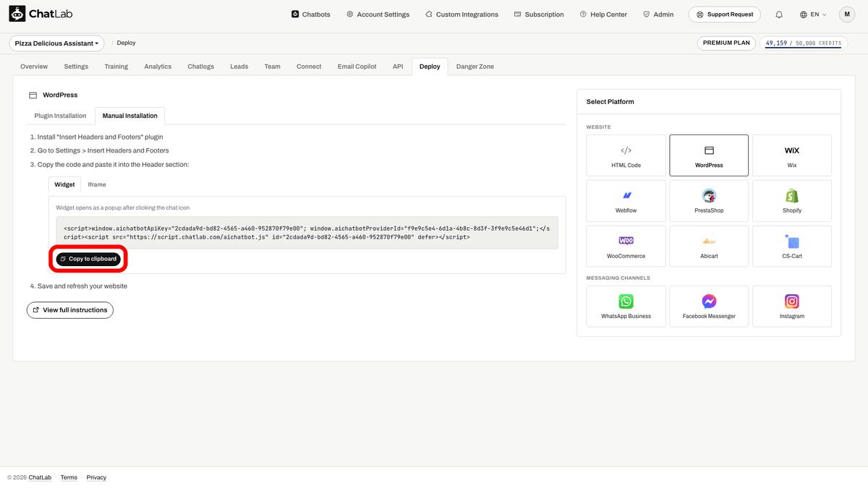Expand the EN language selector
The width and height of the screenshot is (868, 488).
point(813,14)
